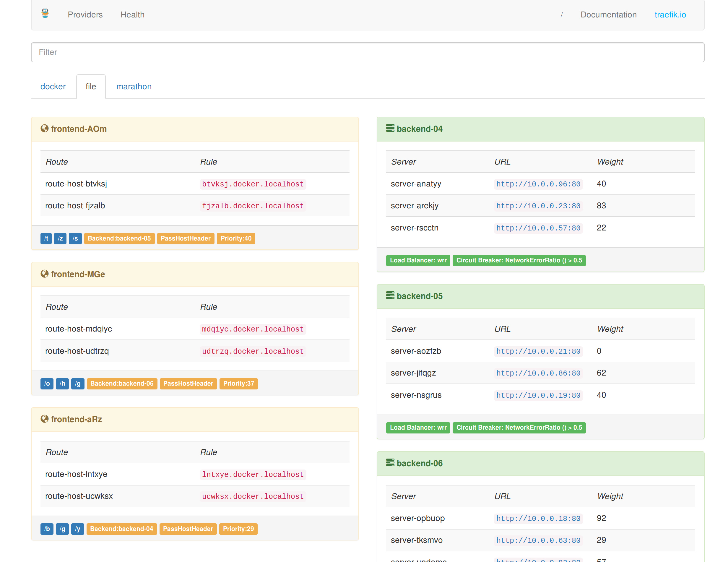Click server-arekjy URL in backend-04
728x562 pixels.
538,206
